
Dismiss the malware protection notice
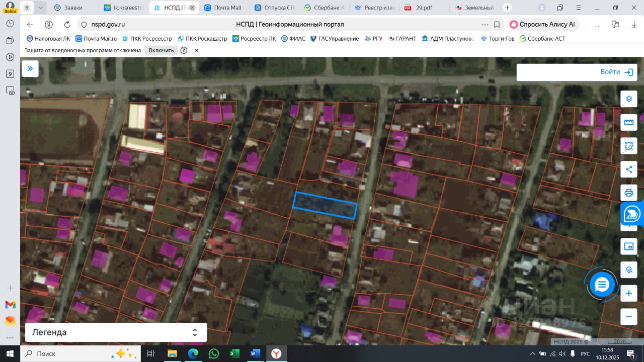pos(197,50)
